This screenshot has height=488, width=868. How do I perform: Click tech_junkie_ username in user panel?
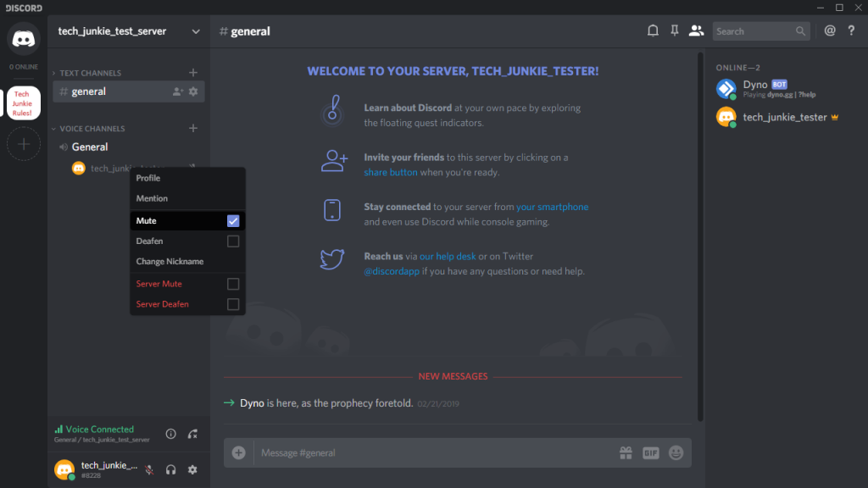coord(109,465)
